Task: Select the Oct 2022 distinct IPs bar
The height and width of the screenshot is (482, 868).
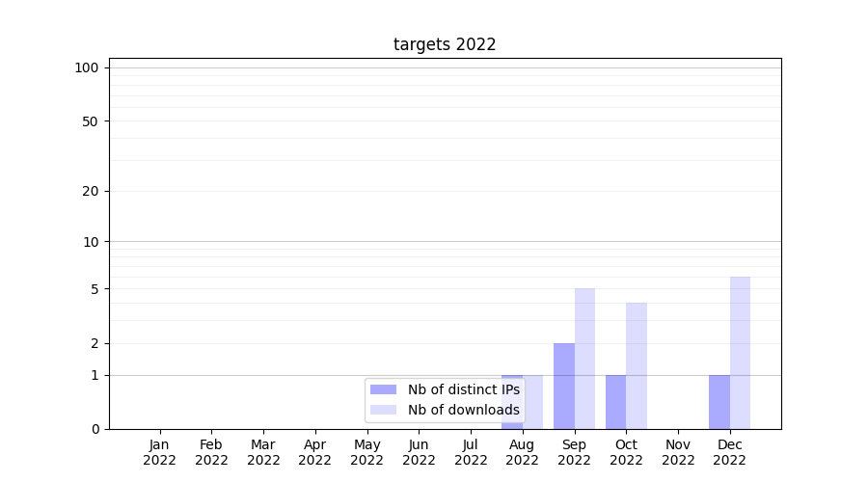Action: coord(615,401)
